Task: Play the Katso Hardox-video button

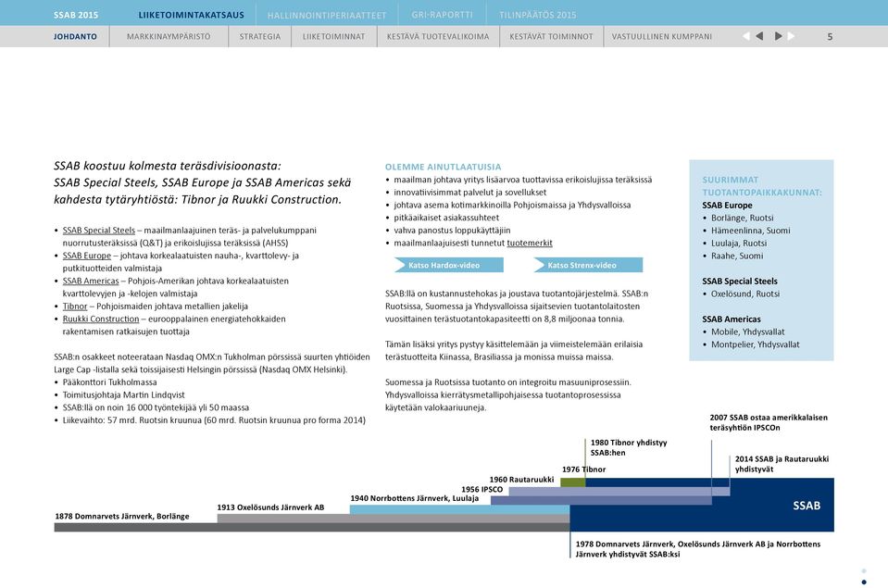Action: 449,265
